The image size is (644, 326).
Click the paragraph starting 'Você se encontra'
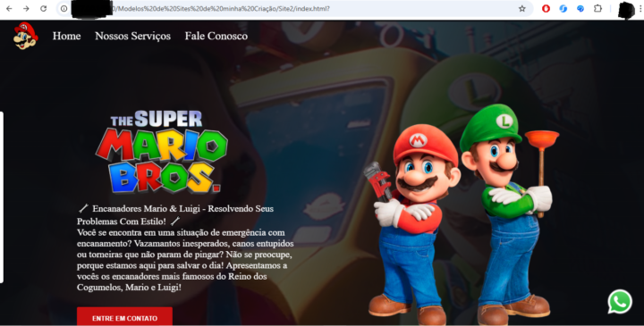click(x=185, y=260)
